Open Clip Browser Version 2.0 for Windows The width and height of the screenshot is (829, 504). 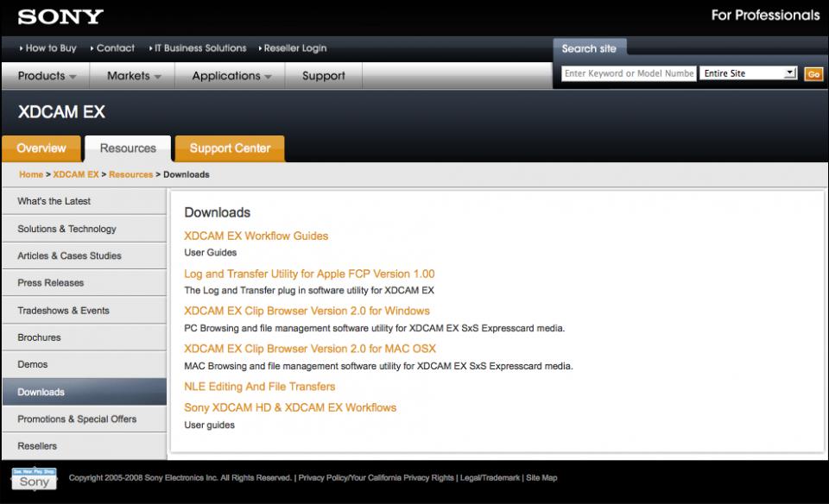[x=307, y=311]
